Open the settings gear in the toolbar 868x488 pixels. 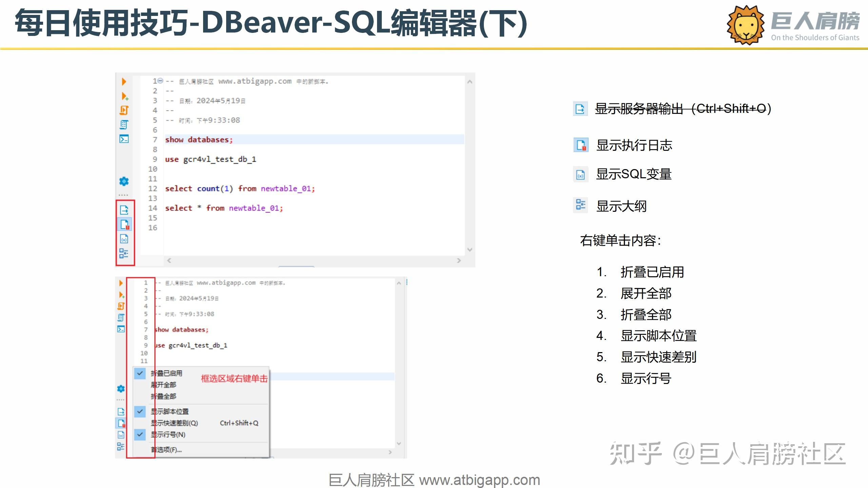tap(124, 182)
